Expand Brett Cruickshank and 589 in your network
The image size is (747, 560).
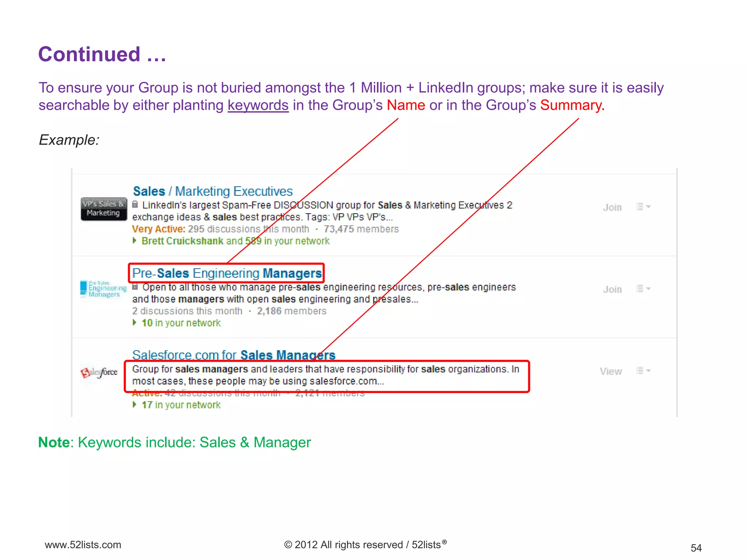[x=231, y=241]
